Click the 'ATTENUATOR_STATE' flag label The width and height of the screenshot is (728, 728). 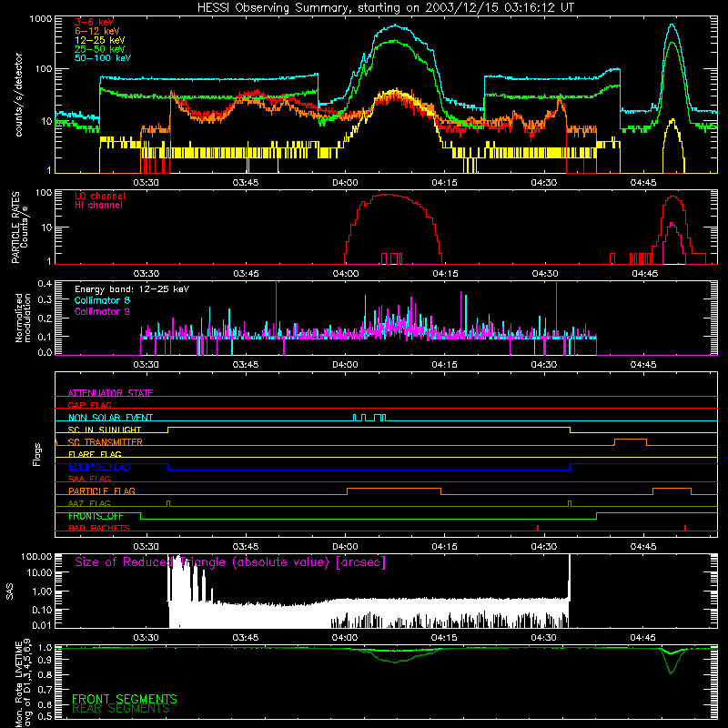point(110,393)
